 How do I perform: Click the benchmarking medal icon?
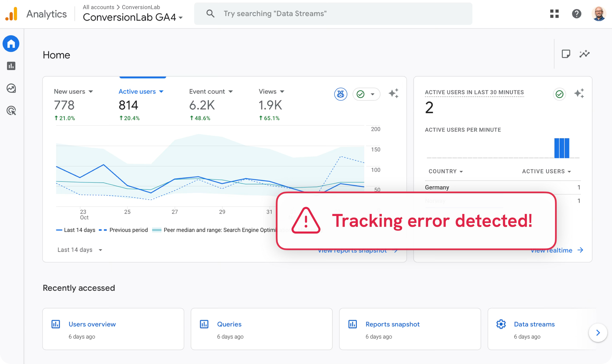pos(341,94)
